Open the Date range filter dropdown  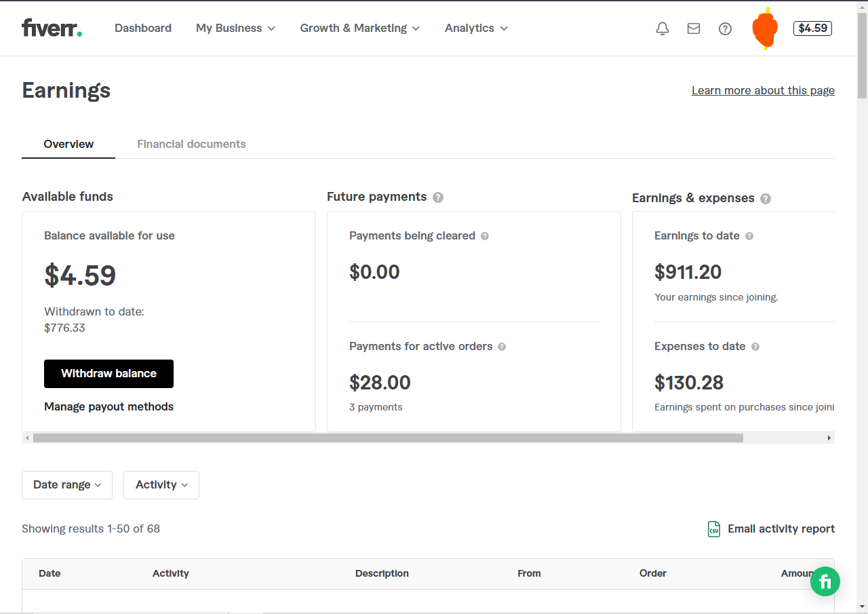pos(67,485)
